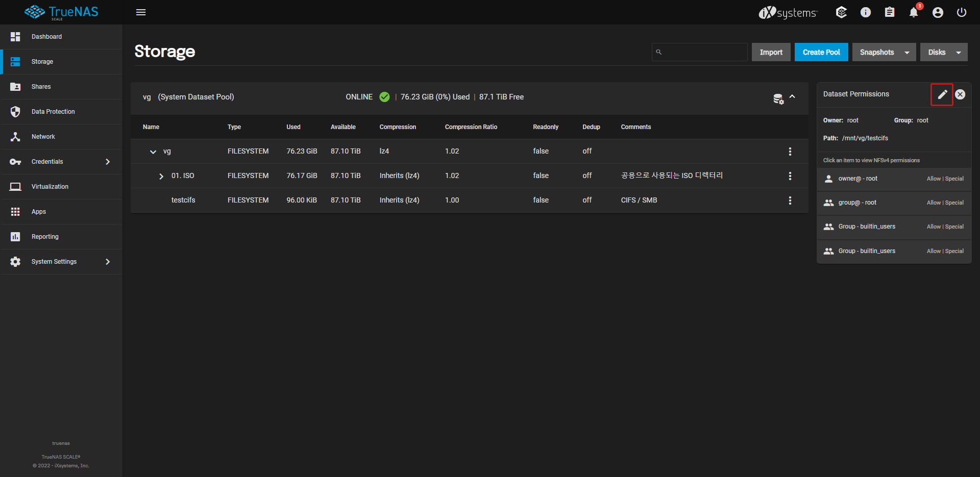Open the TrueCommand status icon
The width and height of the screenshot is (980, 477).
[841, 12]
